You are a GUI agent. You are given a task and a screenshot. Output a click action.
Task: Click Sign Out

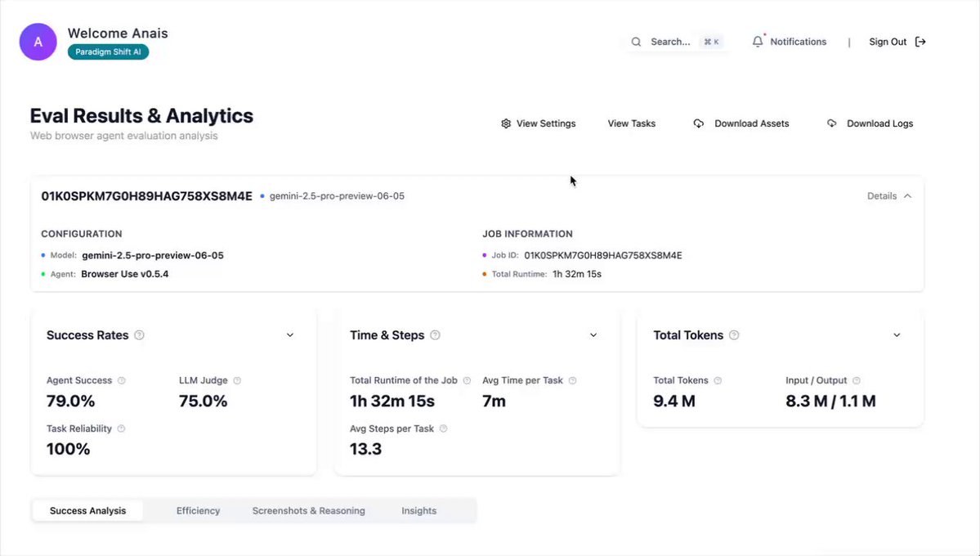pos(897,42)
